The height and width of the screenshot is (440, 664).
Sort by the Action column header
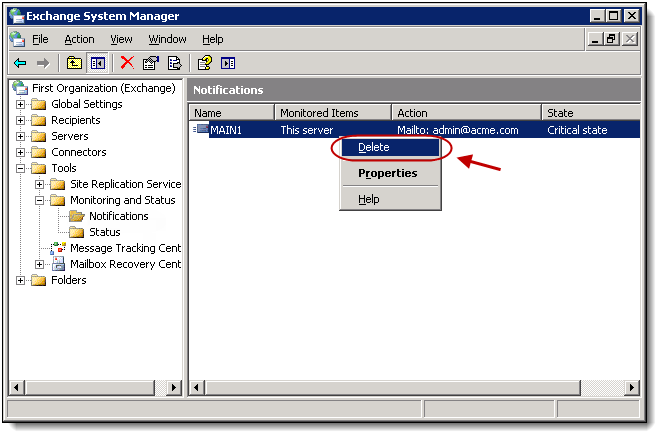[466, 113]
